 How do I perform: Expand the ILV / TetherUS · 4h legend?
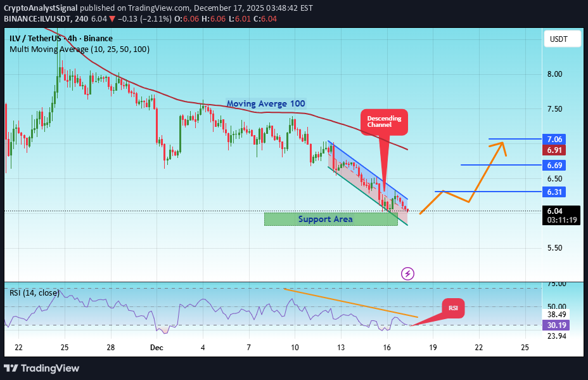click(x=61, y=39)
